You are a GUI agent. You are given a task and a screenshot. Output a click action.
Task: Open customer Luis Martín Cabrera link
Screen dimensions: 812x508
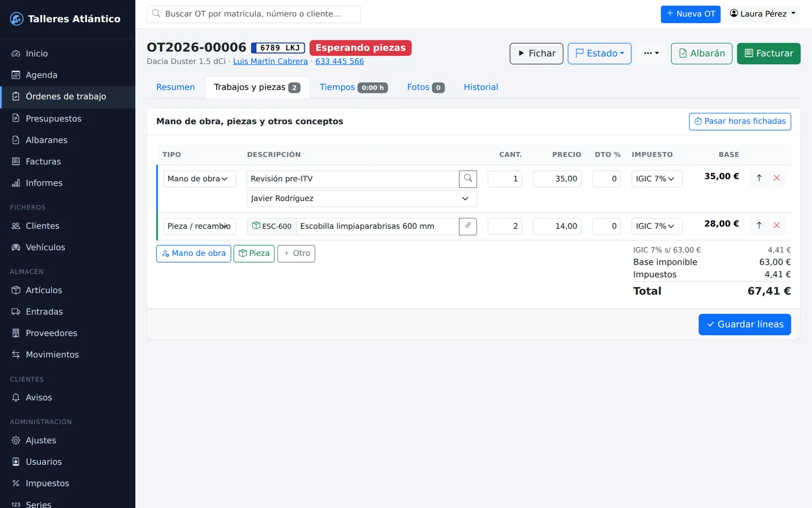pyautogui.click(x=270, y=61)
